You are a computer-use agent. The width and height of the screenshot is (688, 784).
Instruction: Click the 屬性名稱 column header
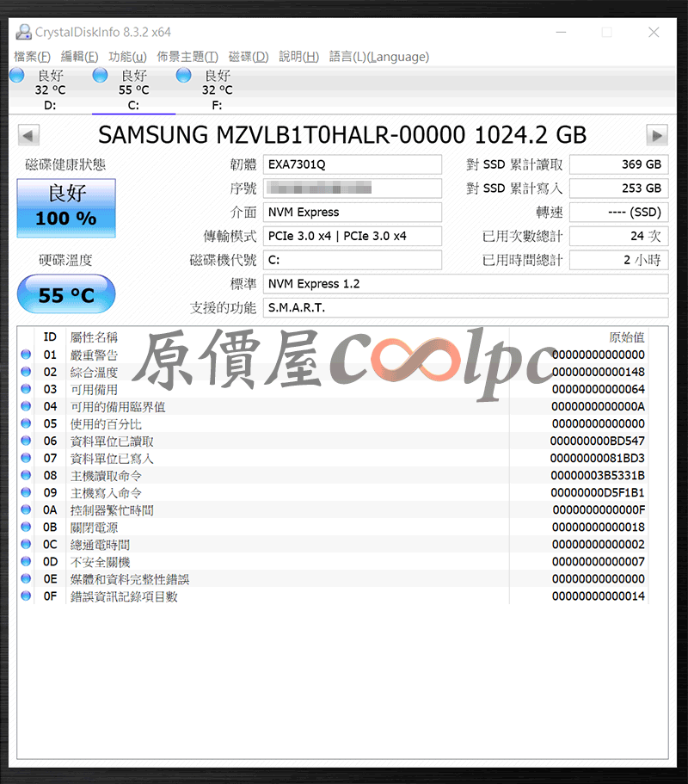(94, 337)
